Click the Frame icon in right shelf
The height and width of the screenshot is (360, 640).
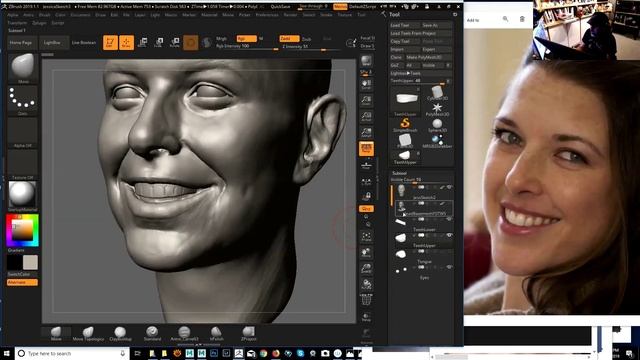coord(366,237)
